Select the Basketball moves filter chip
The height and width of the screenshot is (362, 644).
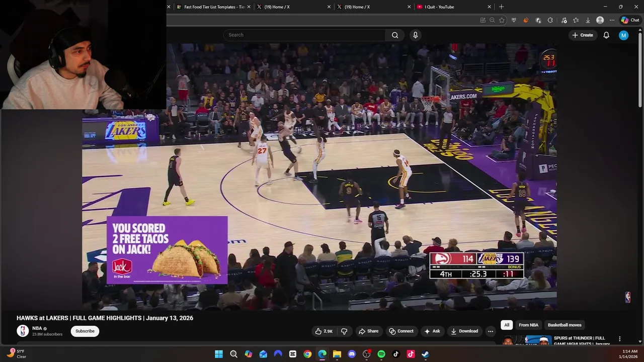tap(565, 325)
